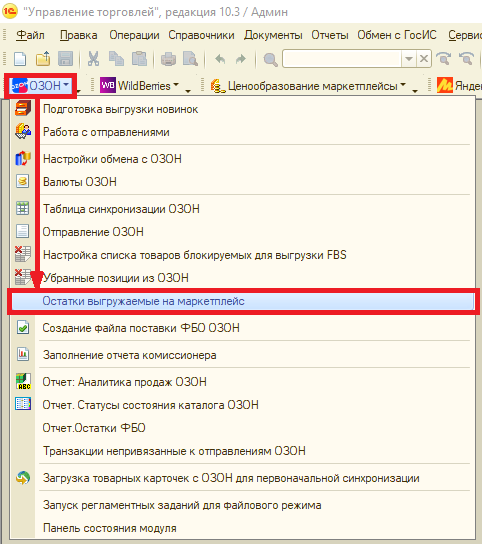
Task: Select Остатки выгружаемые на маркетплейс
Action: [243, 301]
